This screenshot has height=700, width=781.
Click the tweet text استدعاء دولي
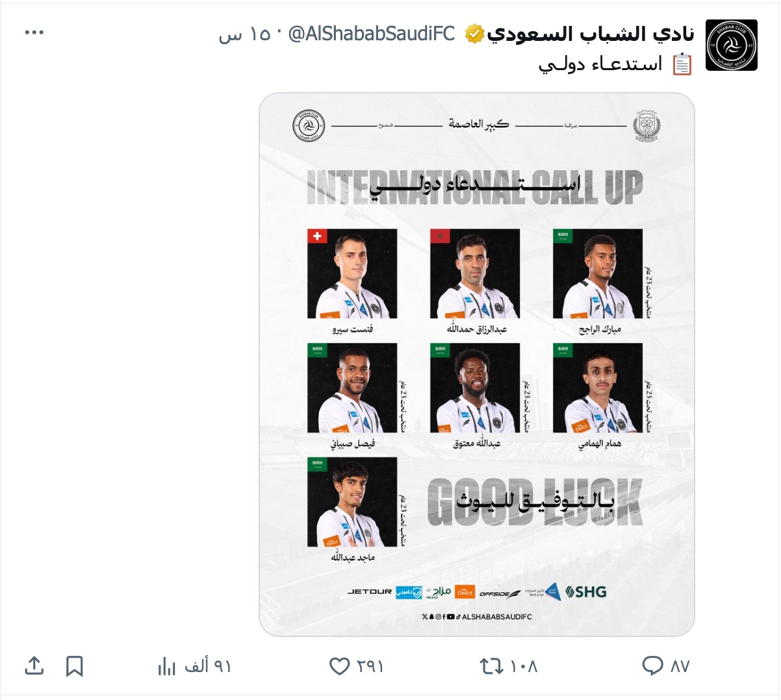(x=600, y=64)
